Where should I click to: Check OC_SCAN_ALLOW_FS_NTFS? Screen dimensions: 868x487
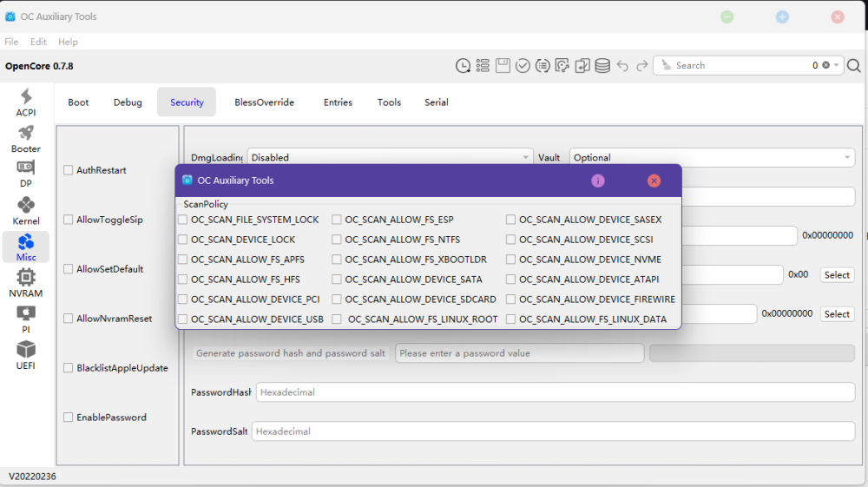point(337,240)
